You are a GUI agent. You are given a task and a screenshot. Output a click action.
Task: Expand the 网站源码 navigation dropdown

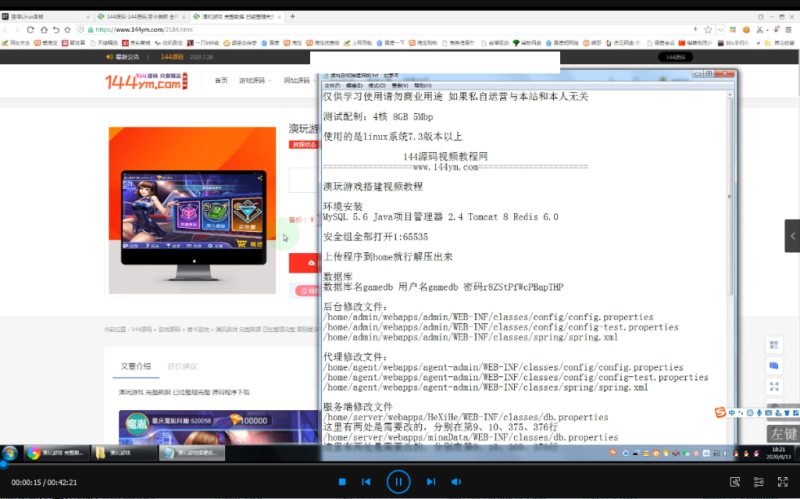[x=300, y=81]
